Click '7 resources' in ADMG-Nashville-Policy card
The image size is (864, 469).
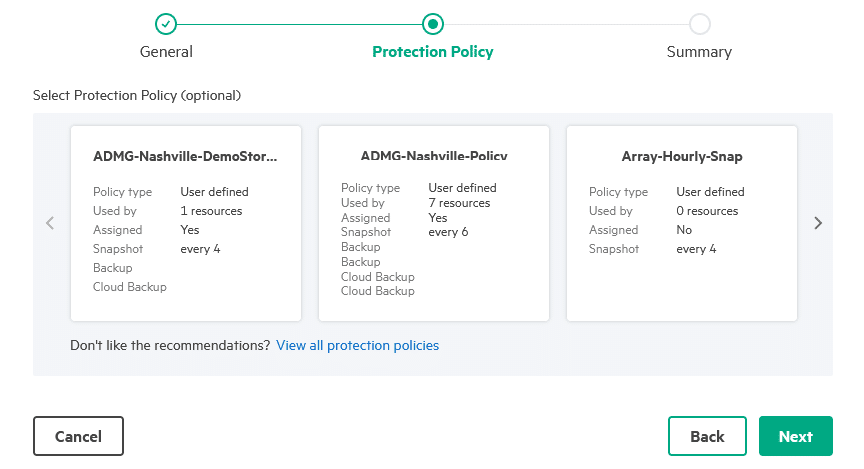coord(459,203)
